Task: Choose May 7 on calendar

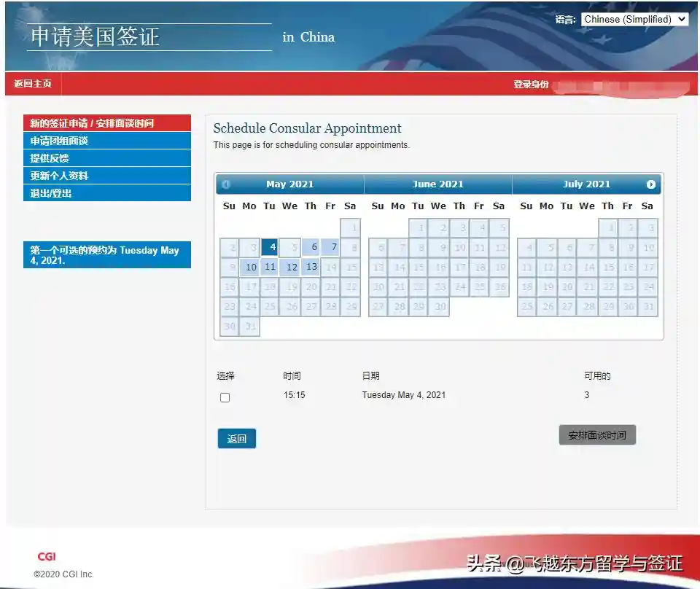Action: tap(331, 247)
